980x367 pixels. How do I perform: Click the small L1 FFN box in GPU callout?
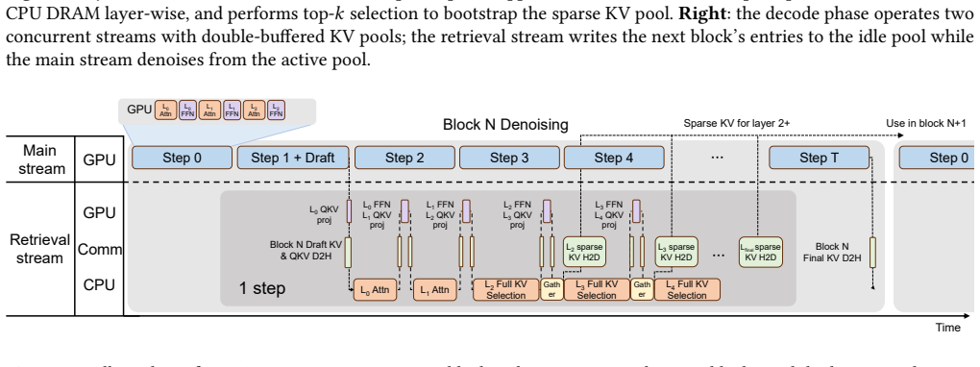pos(232,110)
